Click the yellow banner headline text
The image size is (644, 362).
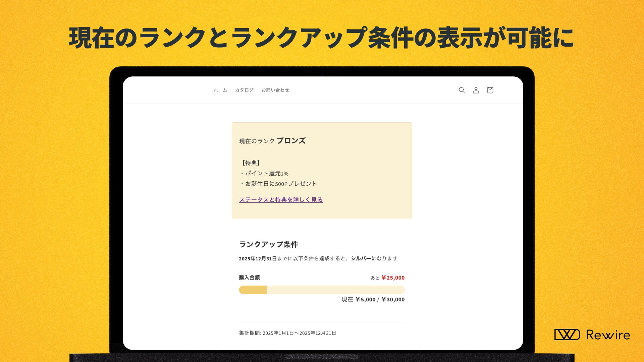[x=321, y=38]
